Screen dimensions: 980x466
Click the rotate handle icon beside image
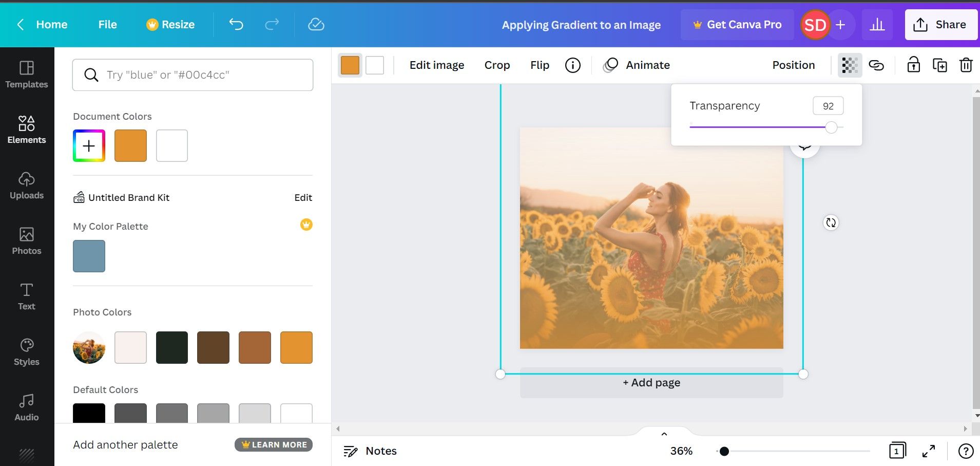pos(831,222)
